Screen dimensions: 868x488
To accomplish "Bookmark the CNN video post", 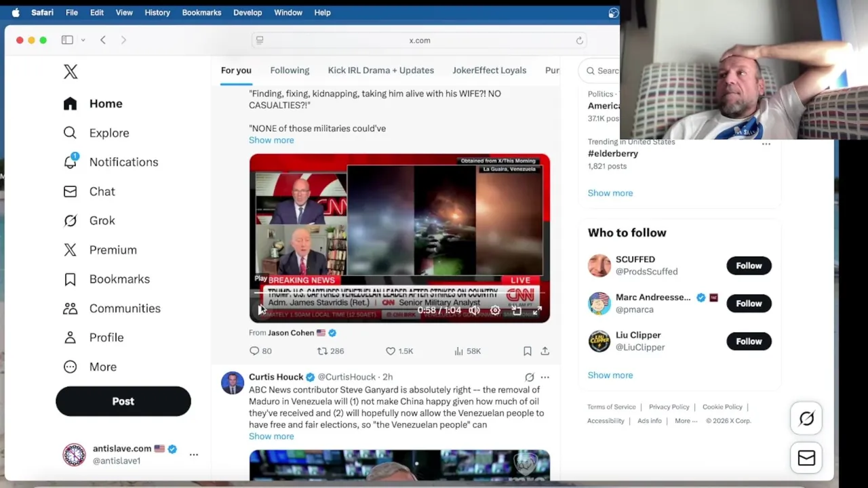I will [527, 351].
